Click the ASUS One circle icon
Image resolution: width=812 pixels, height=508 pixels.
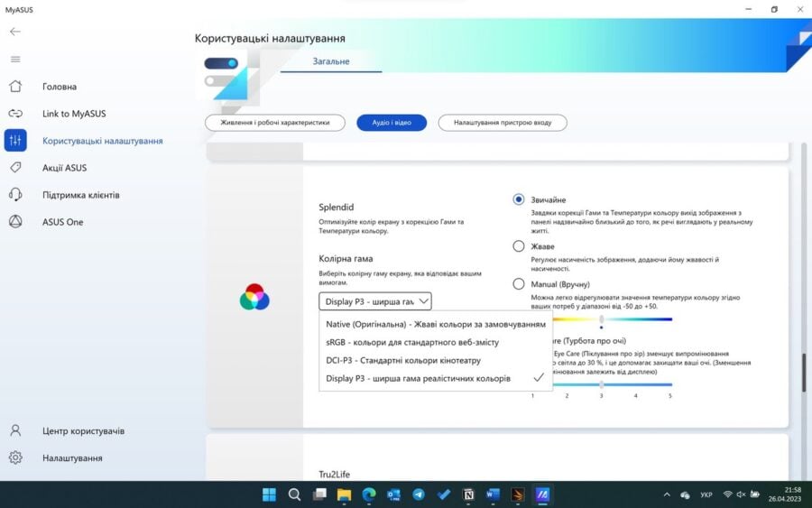(x=15, y=222)
